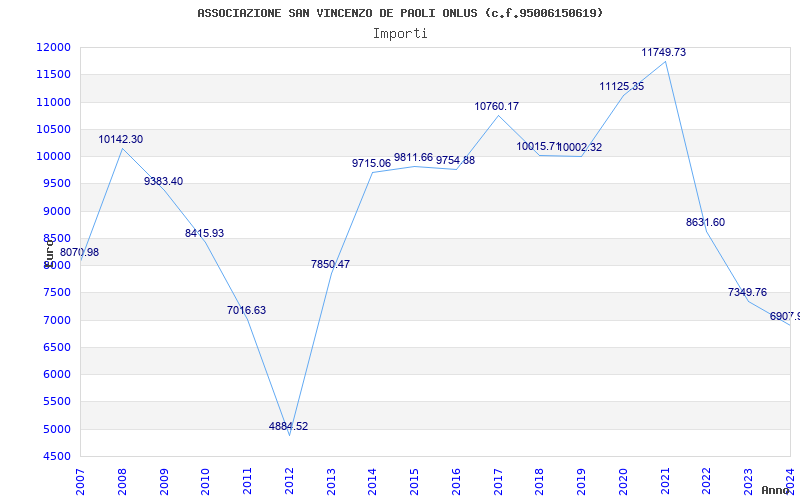Click the data label 9754.88

pos(455,160)
